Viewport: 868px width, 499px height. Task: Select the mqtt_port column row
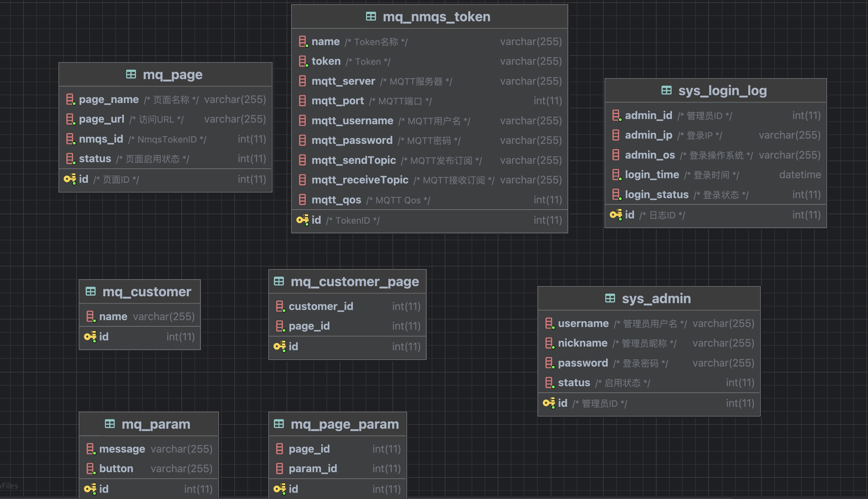tap(429, 101)
